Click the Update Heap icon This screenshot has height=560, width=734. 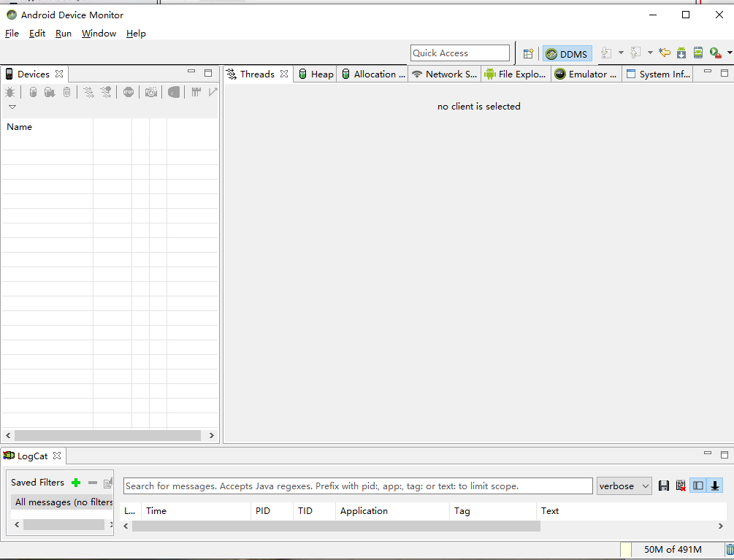click(33, 92)
